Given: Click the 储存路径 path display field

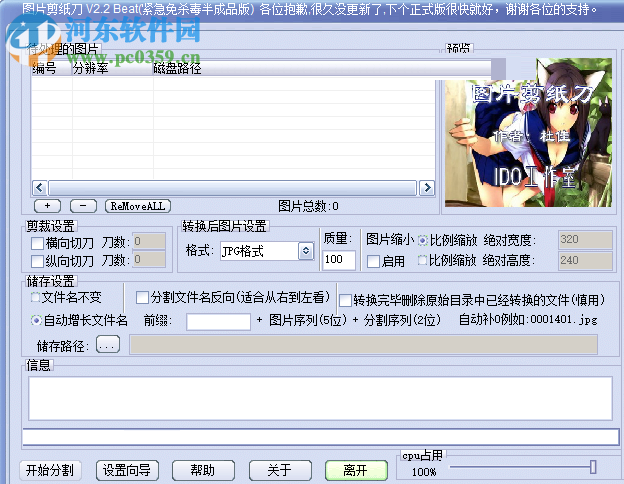Looking at the screenshot, I should [364, 344].
